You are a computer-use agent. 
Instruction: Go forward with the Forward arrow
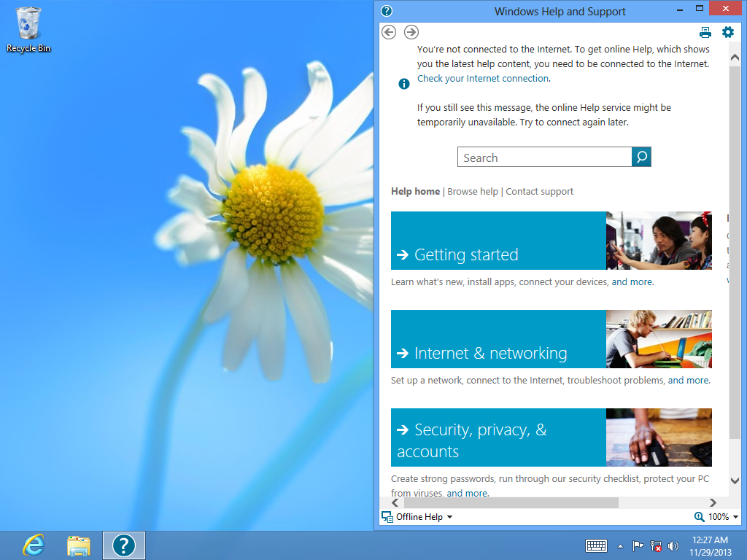[411, 32]
